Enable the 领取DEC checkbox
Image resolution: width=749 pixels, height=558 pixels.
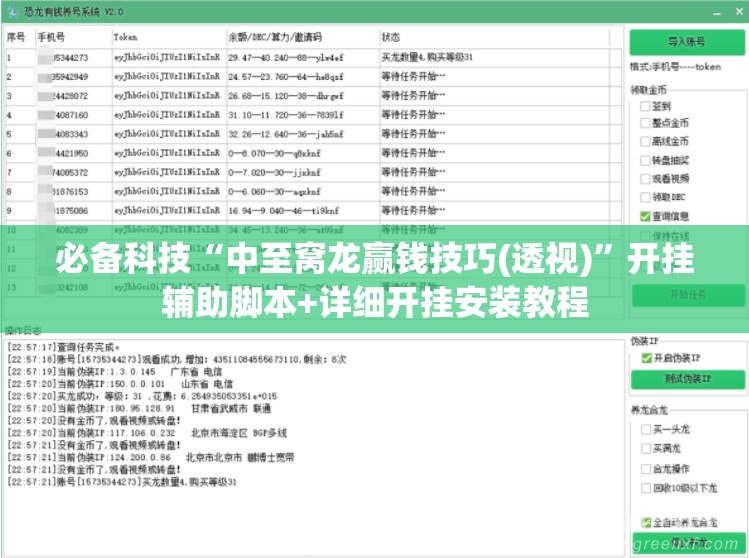(645, 197)
